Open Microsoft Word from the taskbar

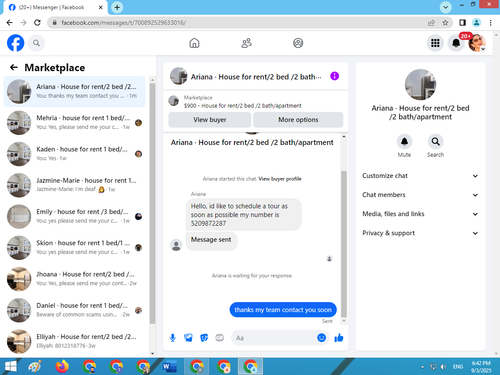170,367
